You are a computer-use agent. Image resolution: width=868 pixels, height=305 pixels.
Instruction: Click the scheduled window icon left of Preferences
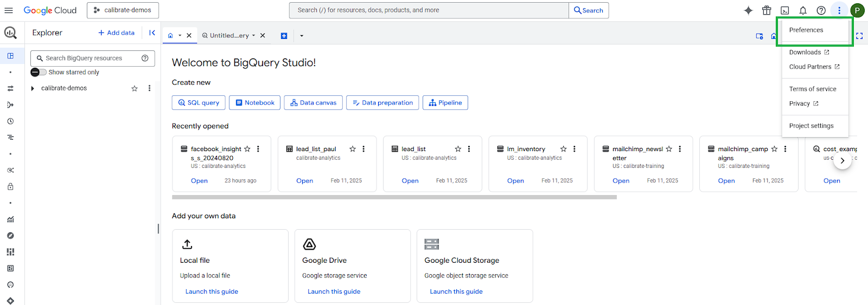[x=759, y=36]
